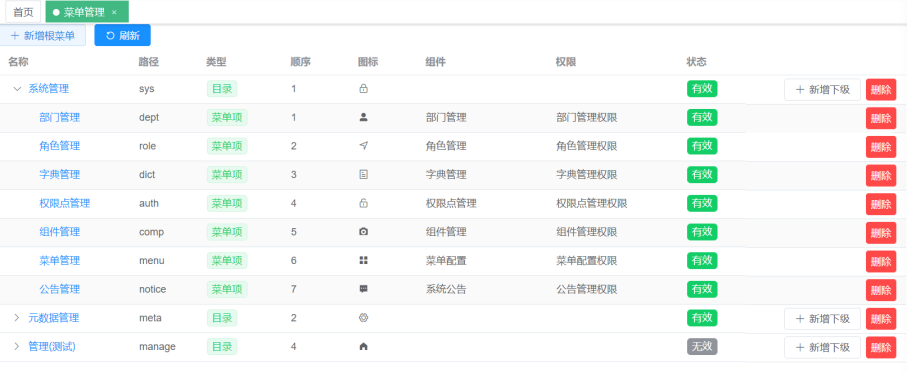
Task: Open the 菜单管理 link in the table
Action: 60,261
